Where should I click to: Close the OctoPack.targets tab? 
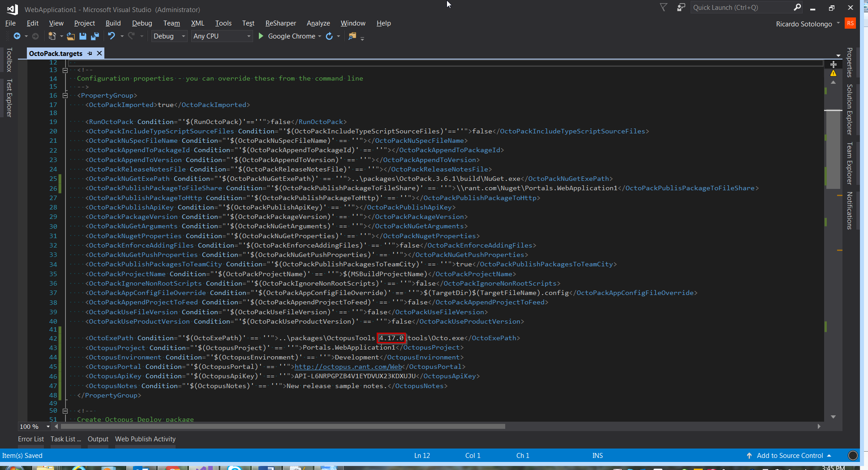pyautogui.click(x=99, y=54)
